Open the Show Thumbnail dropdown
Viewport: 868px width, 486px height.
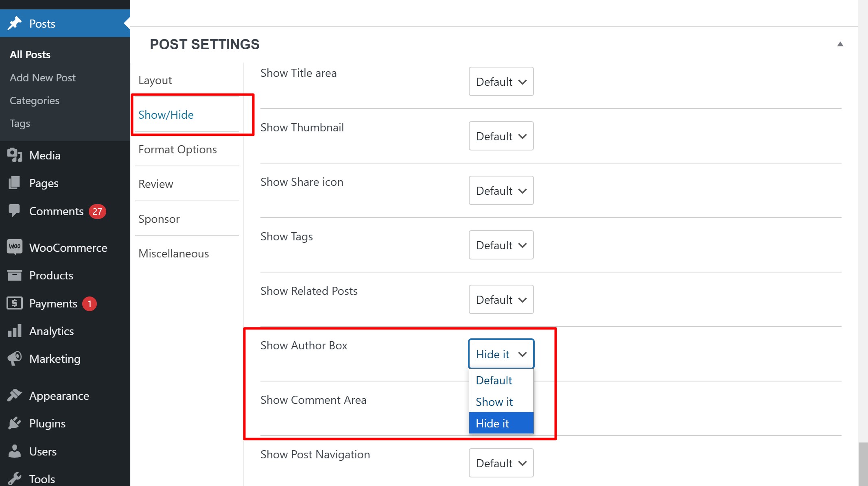[x=501, y=136]
